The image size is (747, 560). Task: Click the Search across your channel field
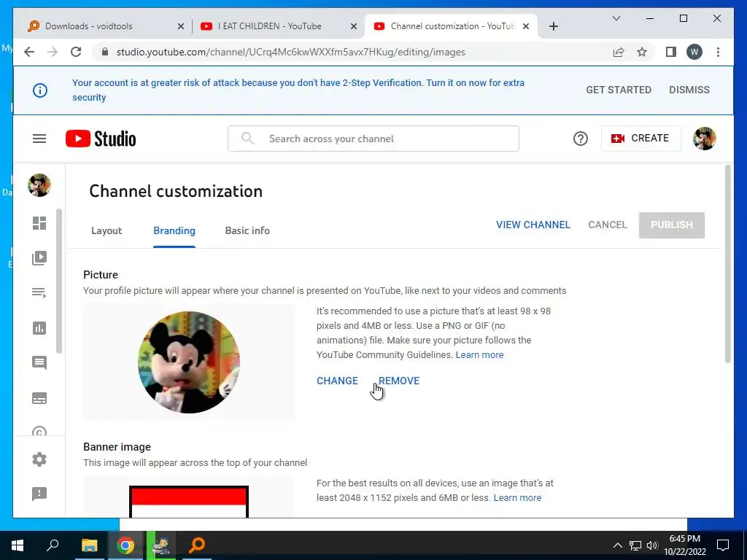(373, 139)
